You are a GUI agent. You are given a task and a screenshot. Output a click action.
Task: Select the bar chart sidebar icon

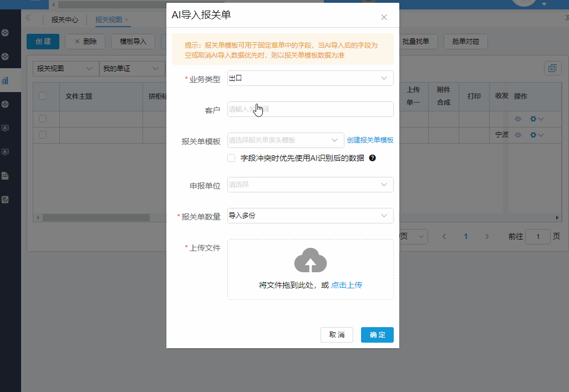coord(5,80)
